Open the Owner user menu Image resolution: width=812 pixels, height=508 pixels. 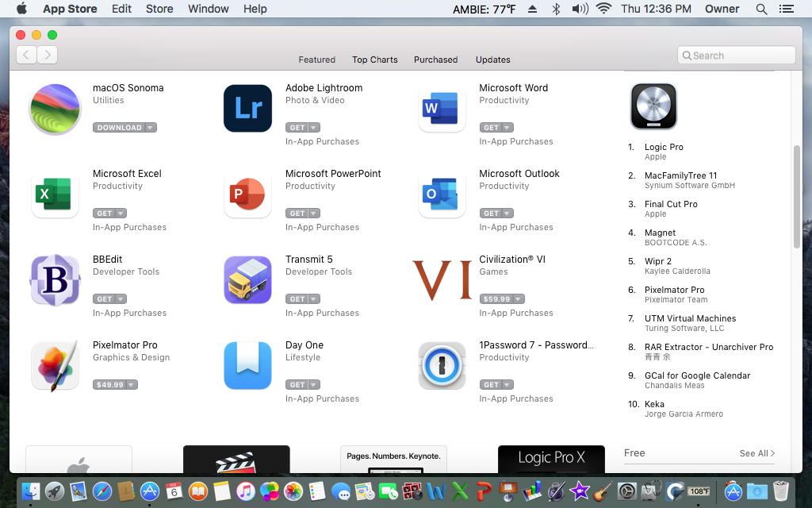point(722,9)
